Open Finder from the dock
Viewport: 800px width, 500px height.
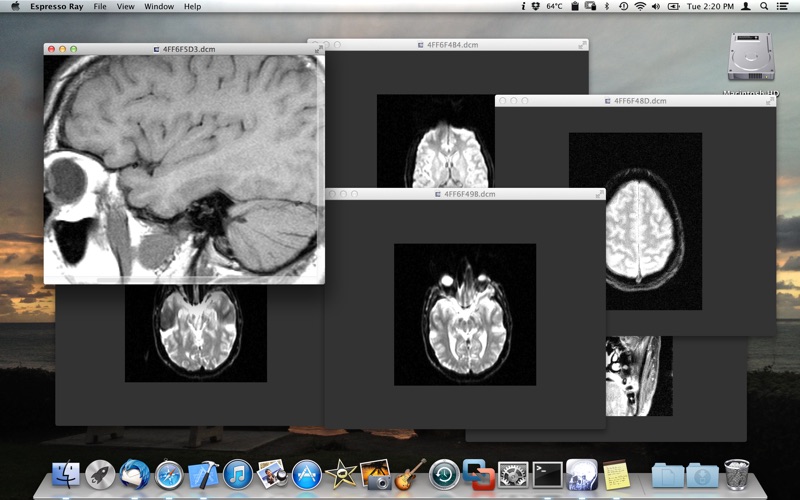pos(66,474)
